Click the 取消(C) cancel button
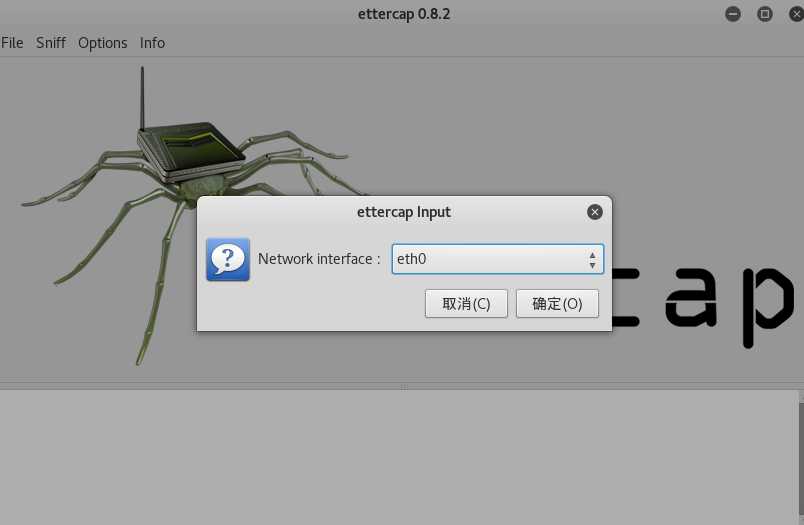This screenshot has width=804, height=525. pos(466,304)
